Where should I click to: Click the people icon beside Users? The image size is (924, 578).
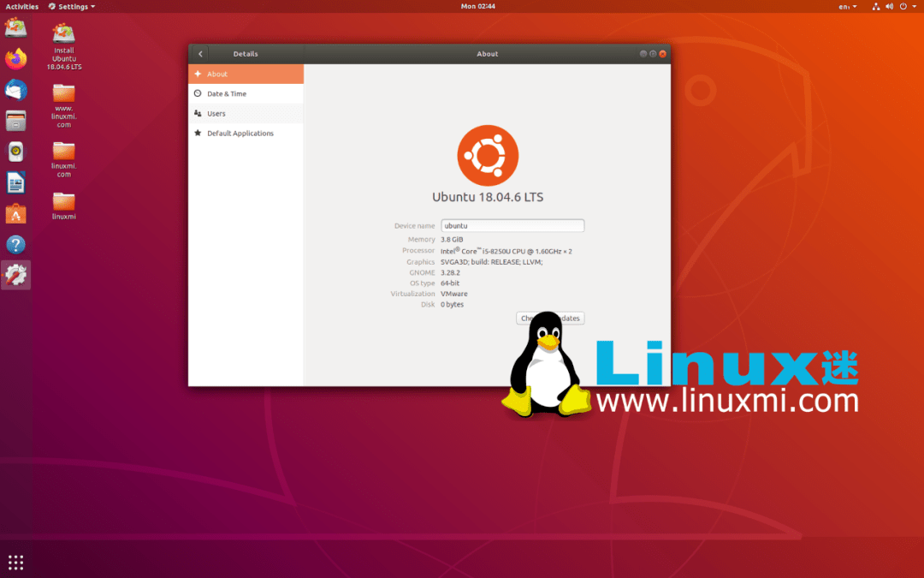click(198, 113)
